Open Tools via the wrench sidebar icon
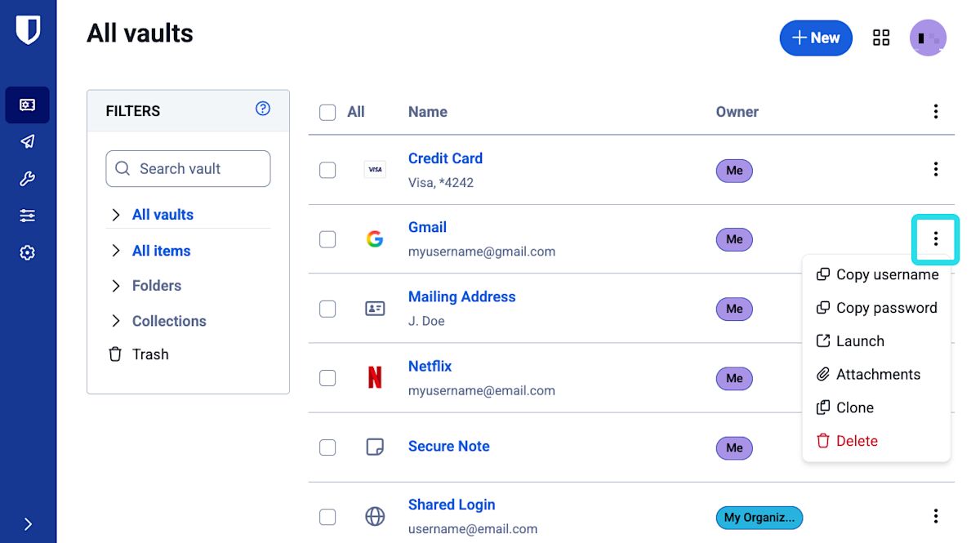 coord(28,179)
